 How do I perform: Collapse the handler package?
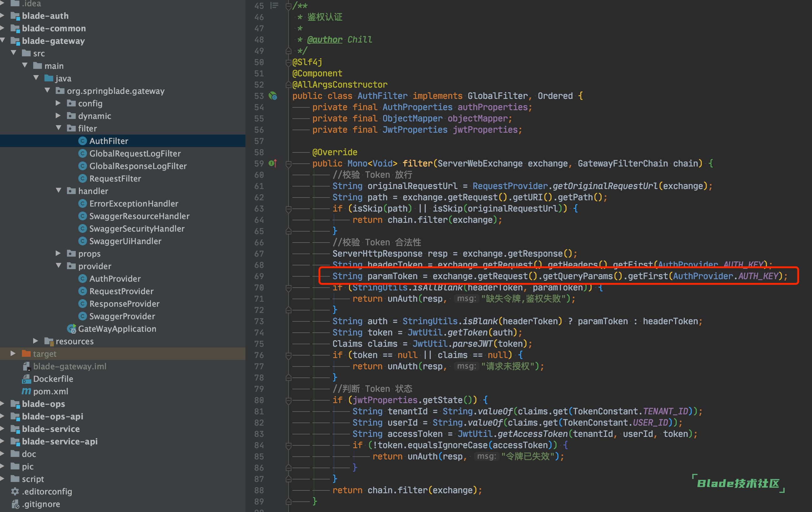coord(58,191)
